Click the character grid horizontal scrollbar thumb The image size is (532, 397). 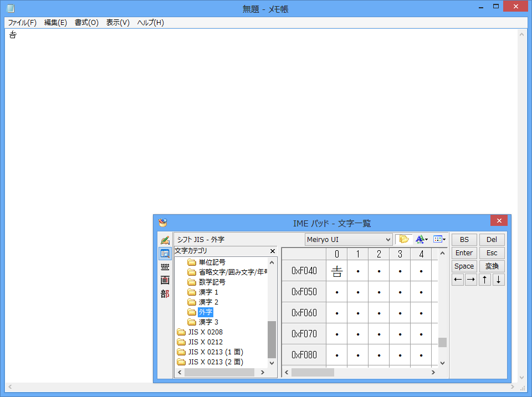tap(313, 373)
